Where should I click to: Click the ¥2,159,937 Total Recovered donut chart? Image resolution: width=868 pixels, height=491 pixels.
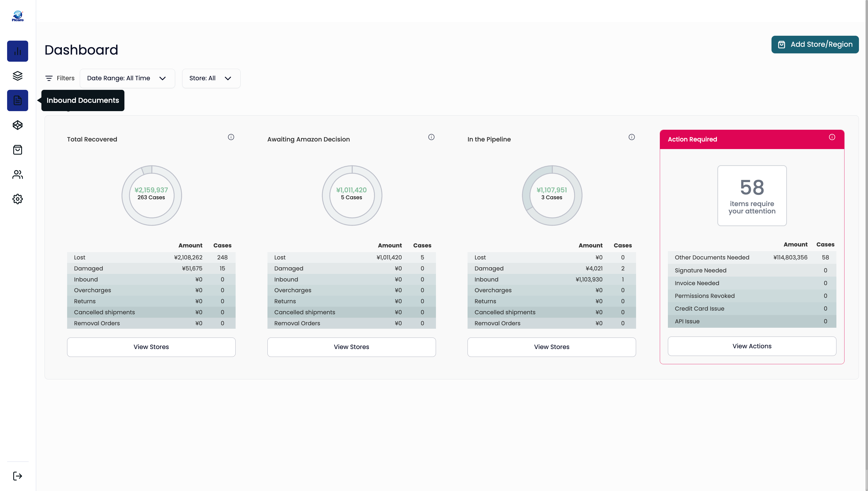click(151, 195)
